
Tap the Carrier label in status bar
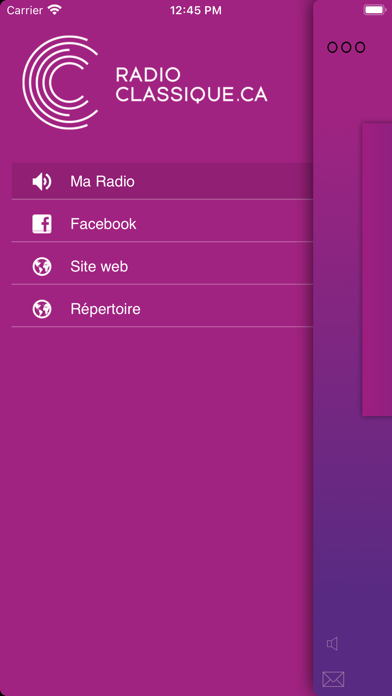pyautogui.click(x=25, y=10)
